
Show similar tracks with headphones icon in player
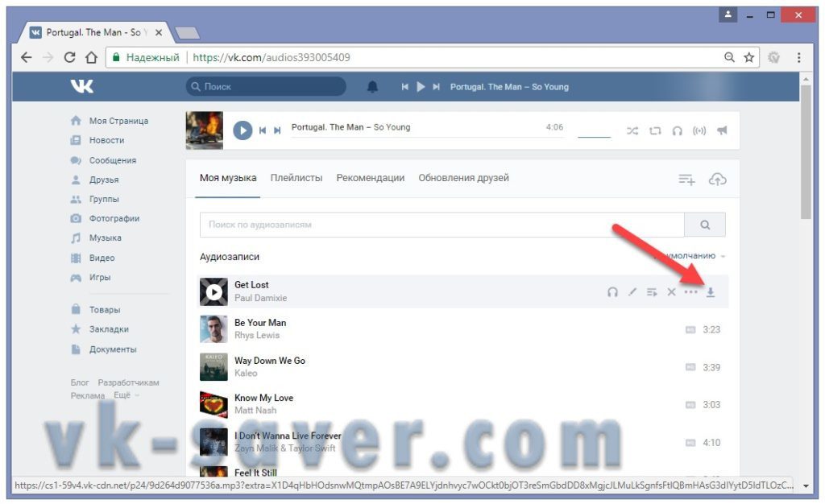[677, 131]
